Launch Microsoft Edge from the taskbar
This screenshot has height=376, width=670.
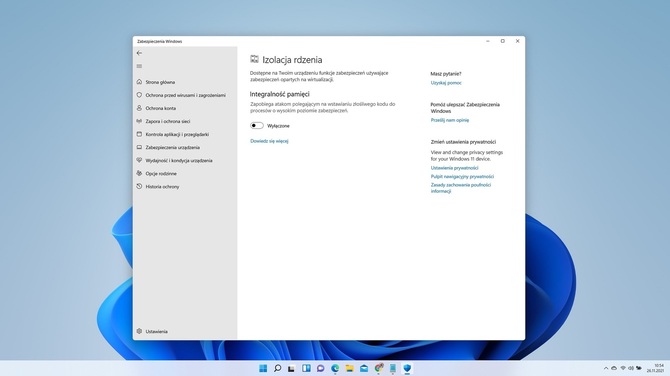click(335, 368)
